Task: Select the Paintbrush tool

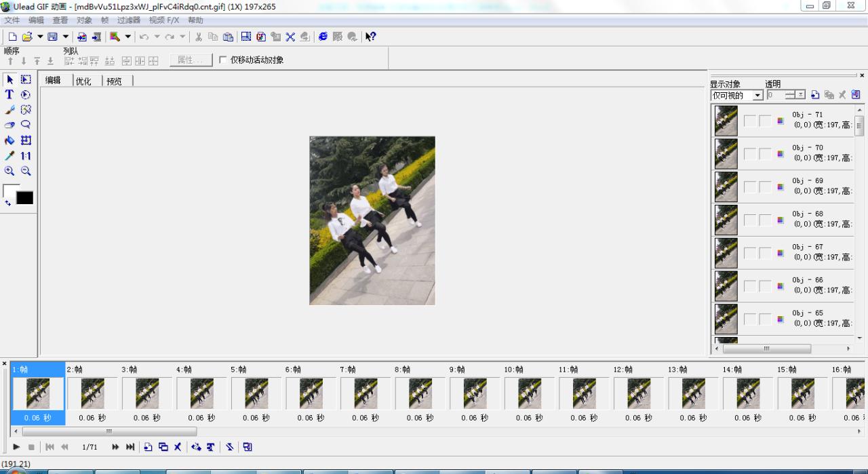Action: [x=9, y=110]
